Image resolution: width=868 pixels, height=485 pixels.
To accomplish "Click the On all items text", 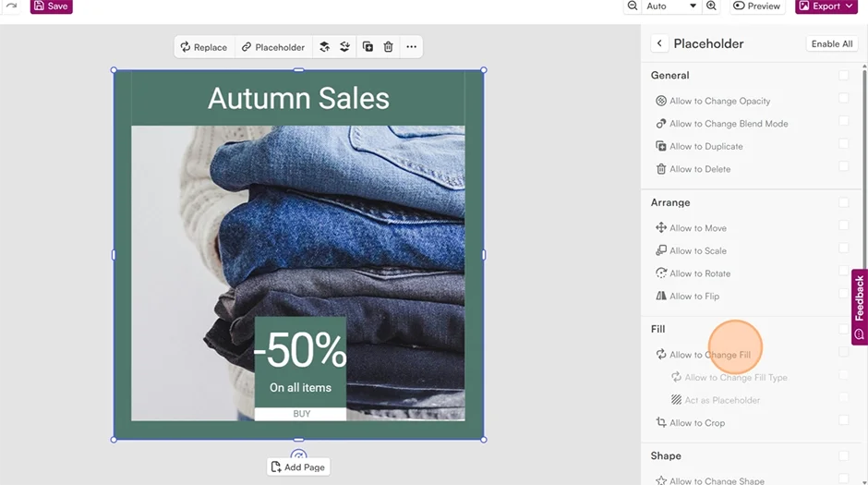I will [301, 388].
